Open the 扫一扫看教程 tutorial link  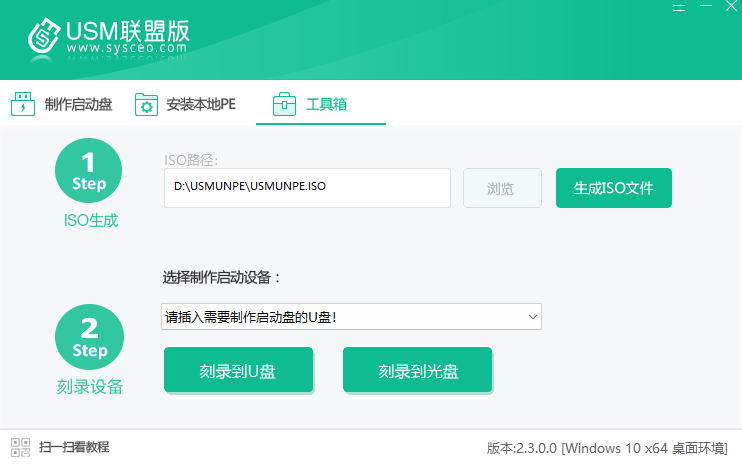[x=73, y=447]
